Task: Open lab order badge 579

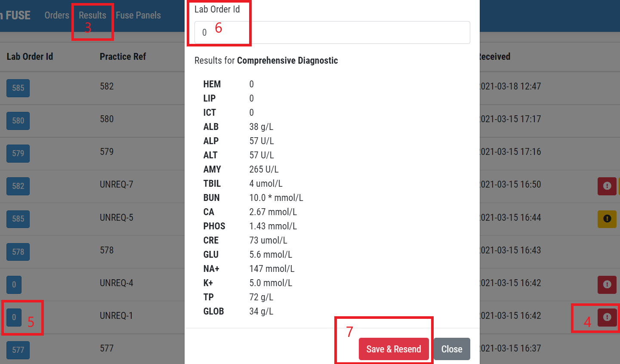Action: 18,153
